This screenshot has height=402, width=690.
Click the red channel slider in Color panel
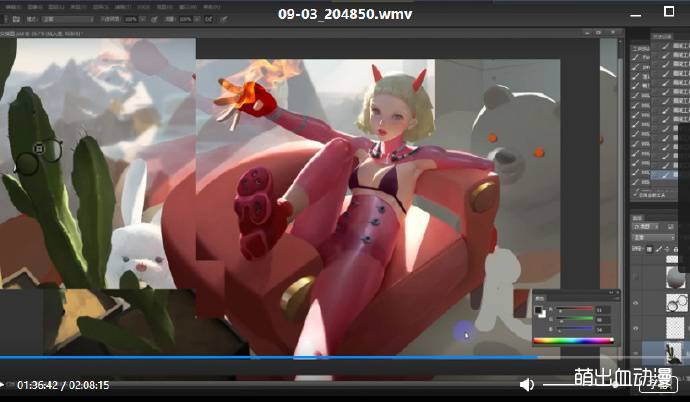pos(574,308)
